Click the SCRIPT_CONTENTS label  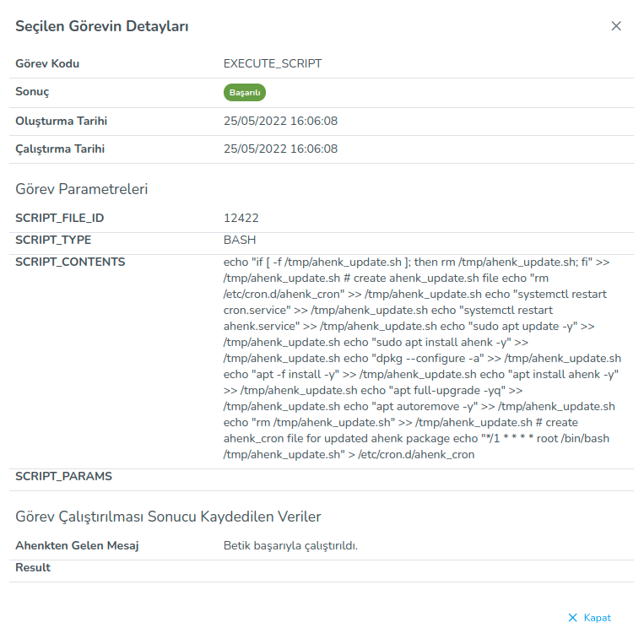[70, 262]
